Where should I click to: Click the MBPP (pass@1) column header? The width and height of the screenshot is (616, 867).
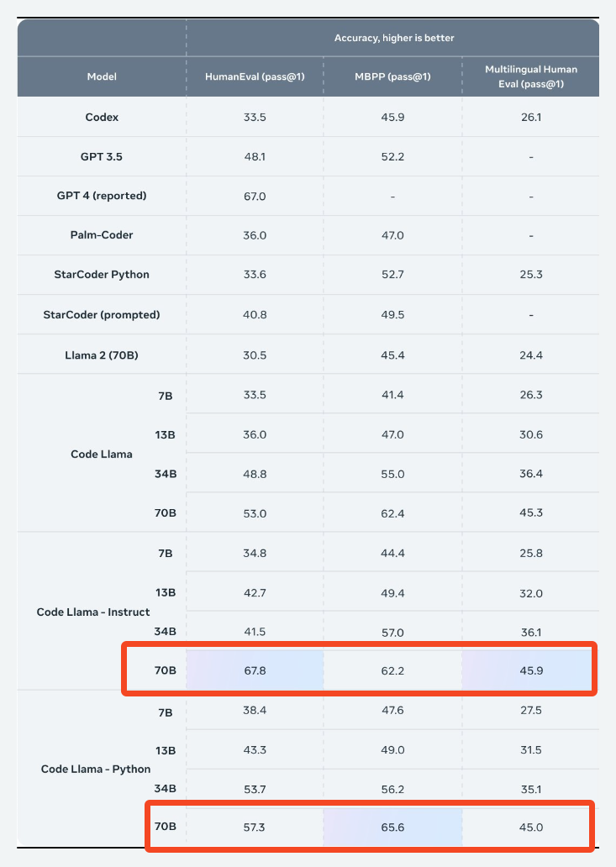393,76
